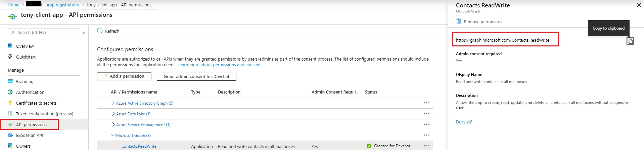Click the Refresh icon
The width and height of the screenshot is (644, 150).
coord(100,31)
